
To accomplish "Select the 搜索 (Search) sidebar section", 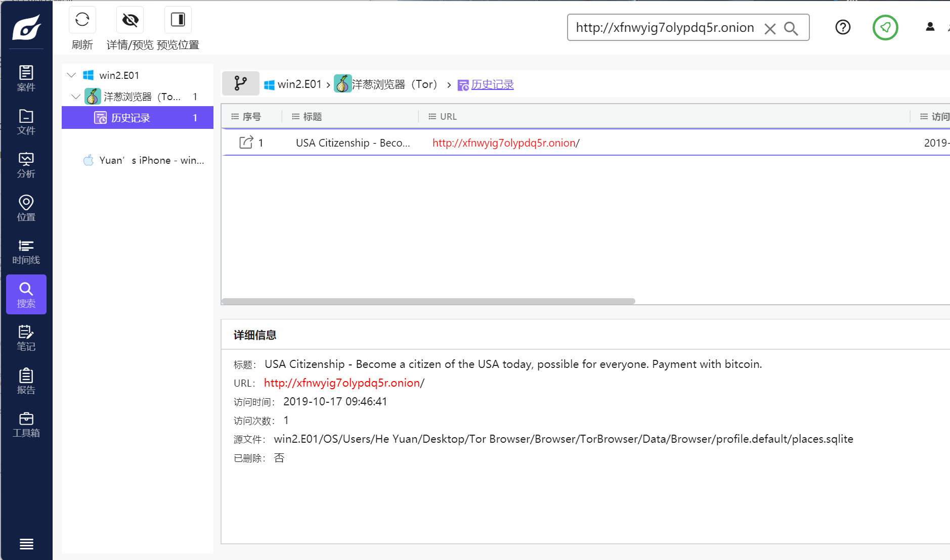I will pyautogui.click(x=26, y=295).
